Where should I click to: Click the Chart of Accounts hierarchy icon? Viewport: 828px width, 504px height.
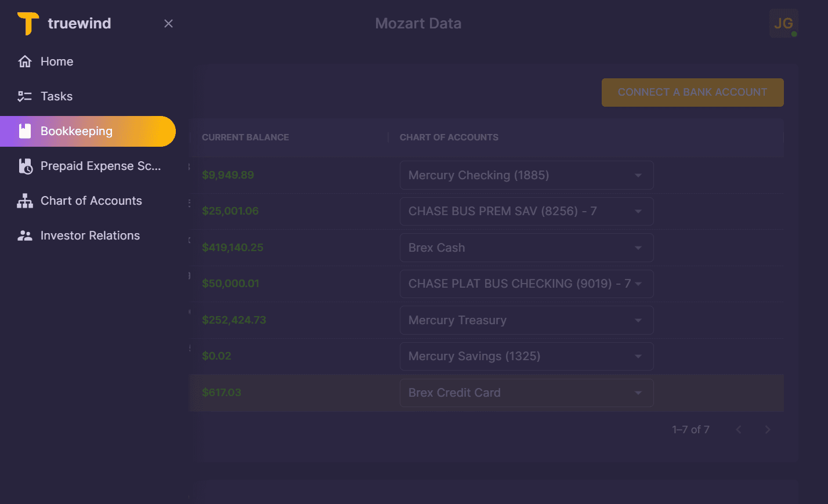point(24,200)
